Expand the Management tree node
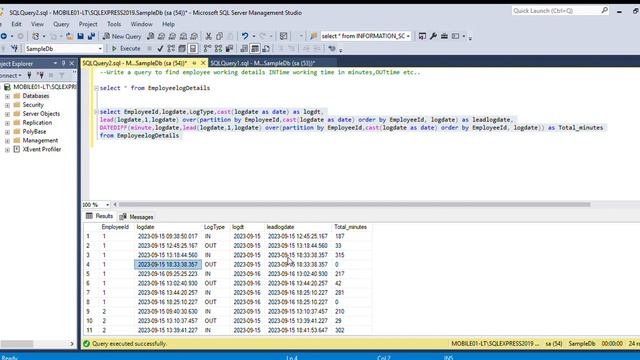This screenshot has width=640, height=360. pyautogui.click(x=7, y=141)
